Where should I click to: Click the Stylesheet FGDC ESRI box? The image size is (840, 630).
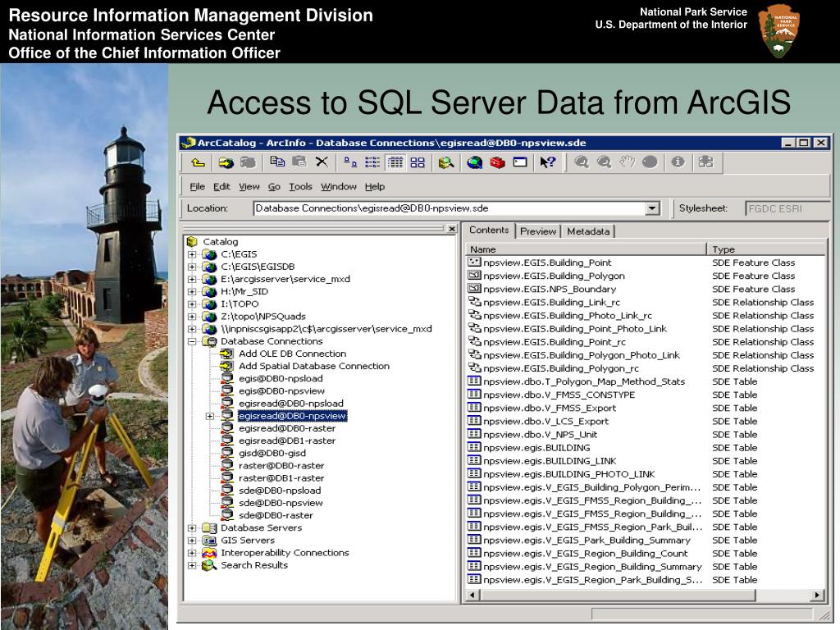(787, 208)
